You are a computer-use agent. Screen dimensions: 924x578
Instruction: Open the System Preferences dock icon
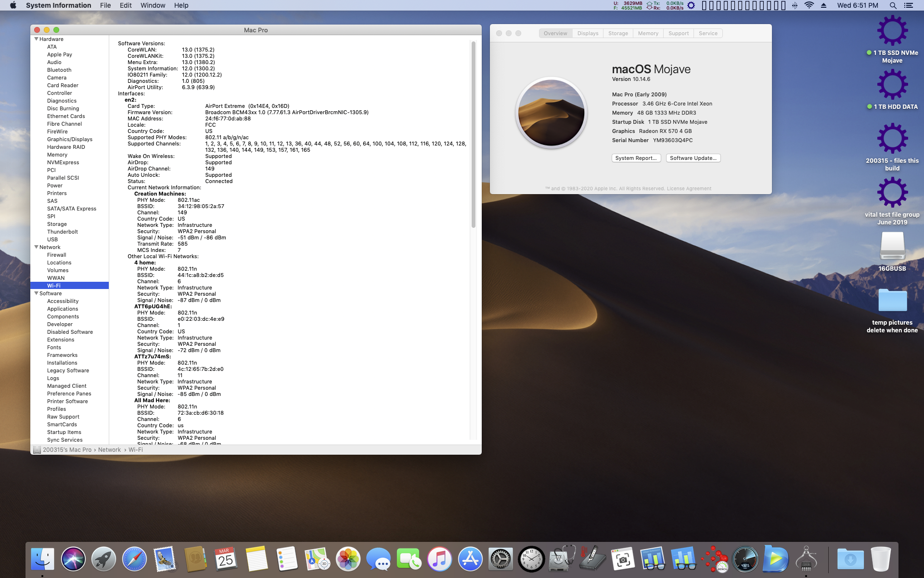click(500, 559)
